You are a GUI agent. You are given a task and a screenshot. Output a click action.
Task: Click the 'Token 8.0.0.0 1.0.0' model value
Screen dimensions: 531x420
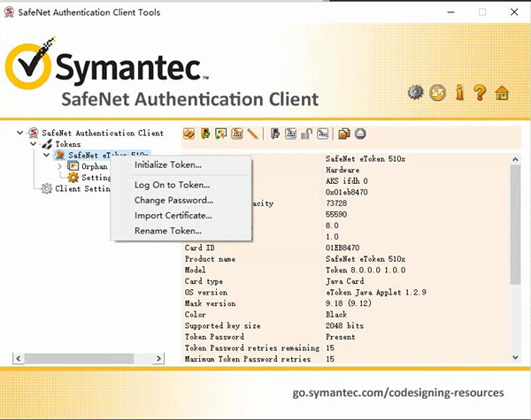click(x=366, y=270)
